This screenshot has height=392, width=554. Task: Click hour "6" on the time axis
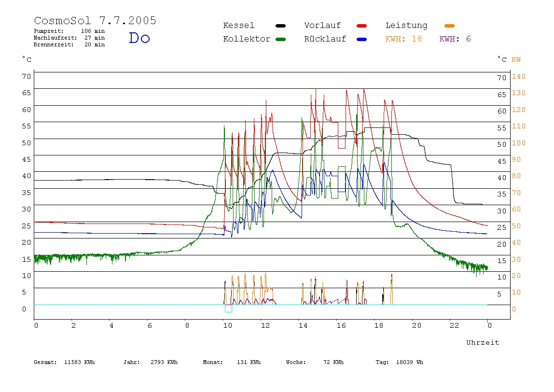coord(150,325)
